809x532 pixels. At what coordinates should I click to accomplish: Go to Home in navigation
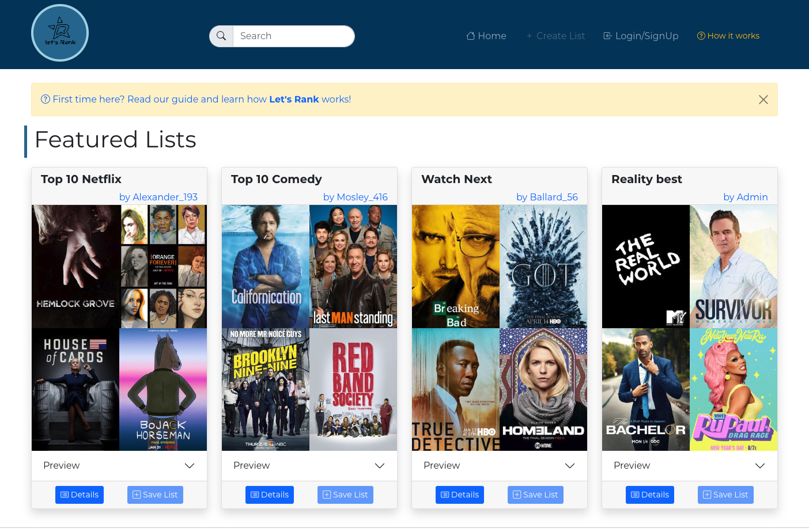tap(486, 36)
